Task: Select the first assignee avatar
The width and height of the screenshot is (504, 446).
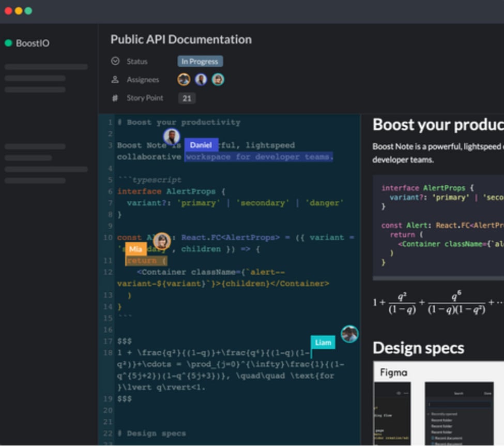Action: (185, 79)
